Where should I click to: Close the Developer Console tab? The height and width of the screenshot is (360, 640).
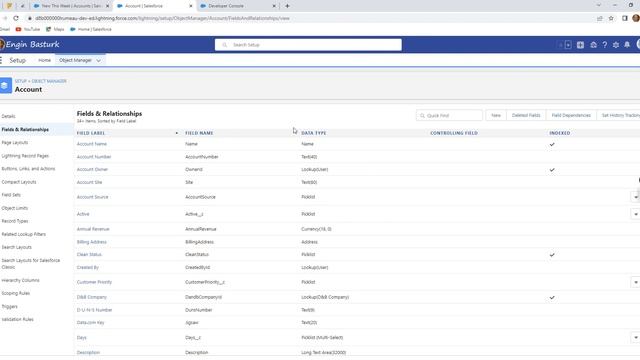click(274, 6)
